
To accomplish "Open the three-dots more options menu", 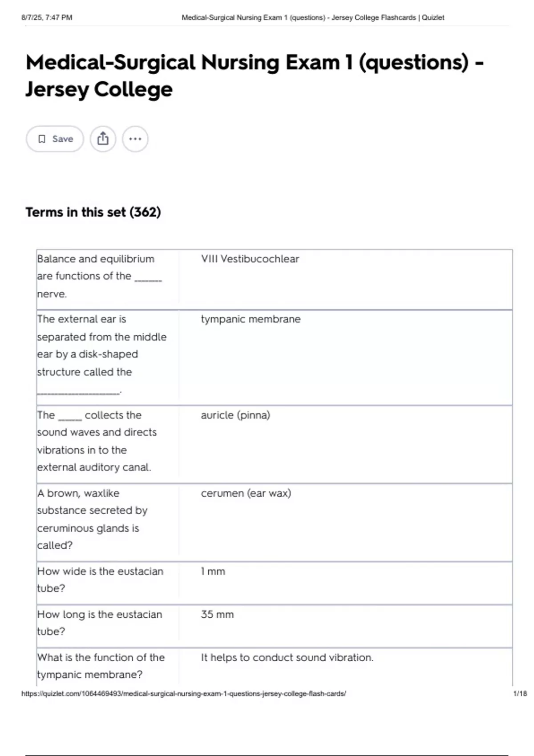I will tap(135, 139).
